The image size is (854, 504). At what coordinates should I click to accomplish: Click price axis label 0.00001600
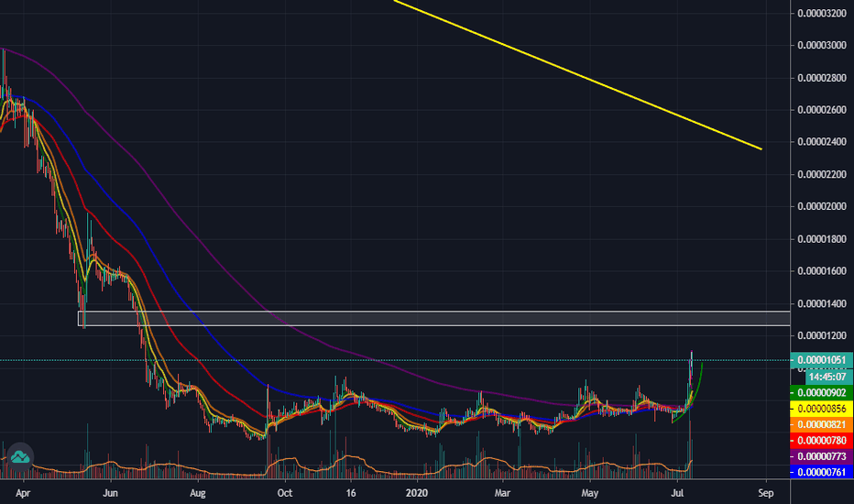tap(822, 271)
